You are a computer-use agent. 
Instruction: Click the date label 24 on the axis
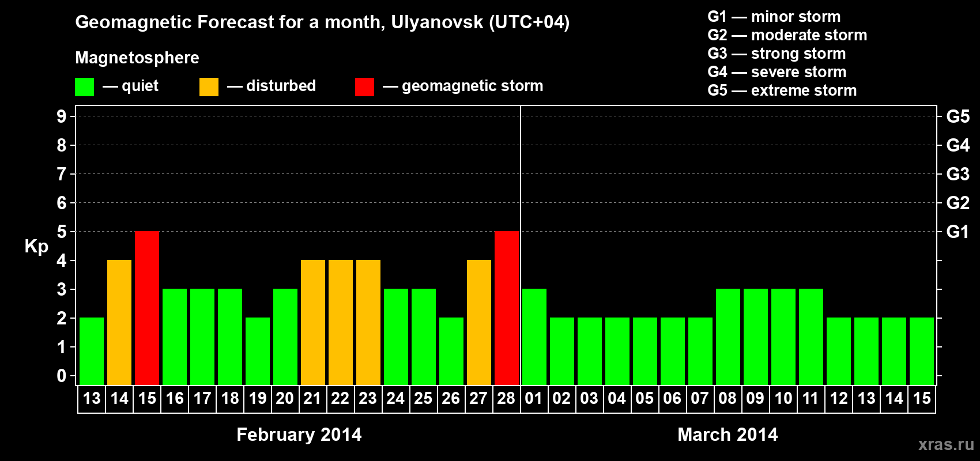(395, 399)
